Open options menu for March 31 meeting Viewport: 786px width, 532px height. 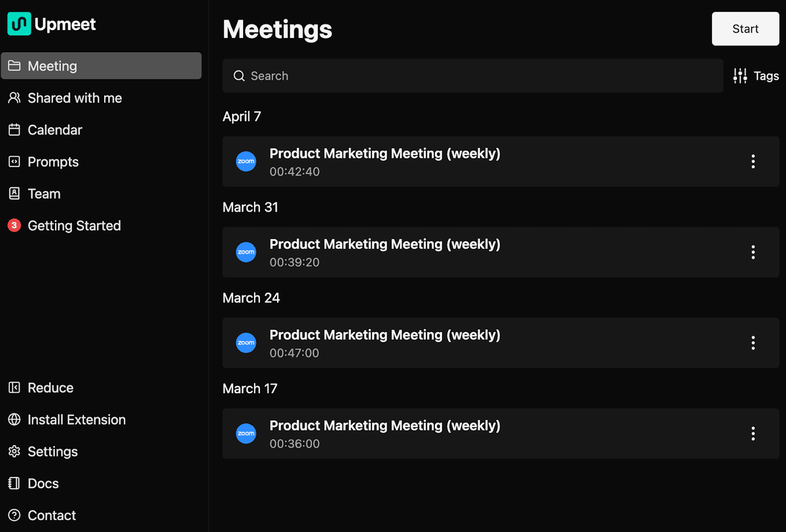[753, 252]
